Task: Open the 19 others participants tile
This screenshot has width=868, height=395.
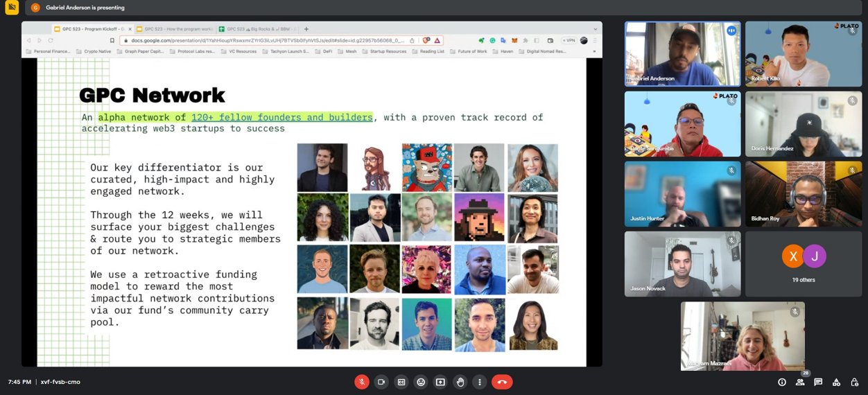Action: [x=804, y=264]
